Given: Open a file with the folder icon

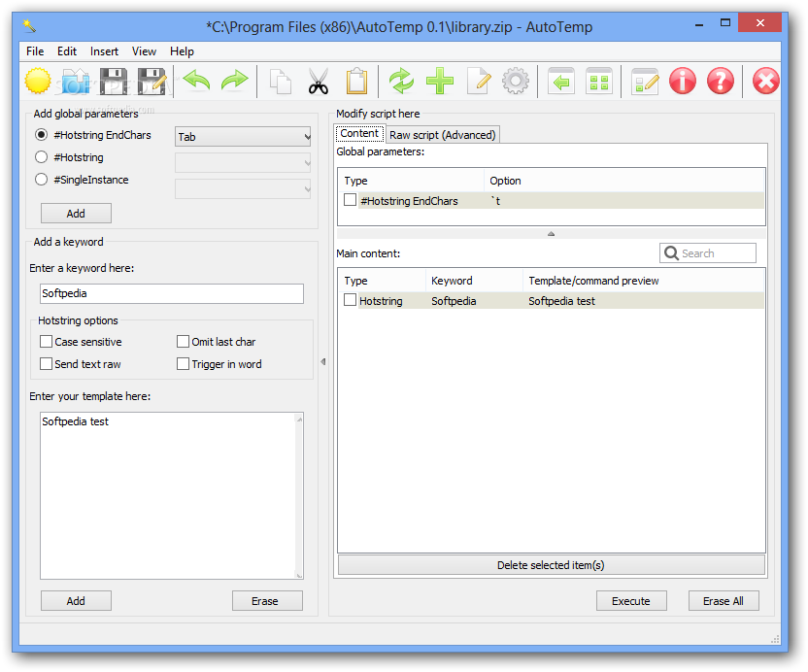Looking at the screenshot, I should tap(76, 81).
